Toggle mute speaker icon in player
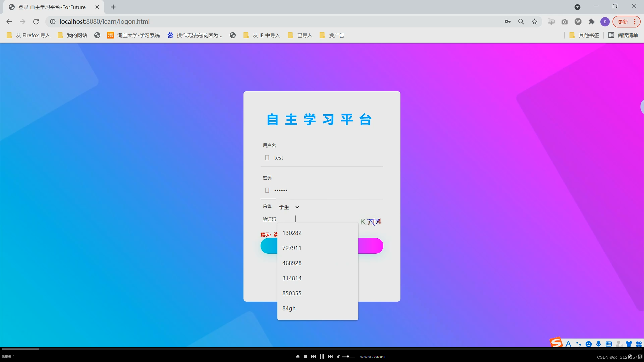 point(338,356)
